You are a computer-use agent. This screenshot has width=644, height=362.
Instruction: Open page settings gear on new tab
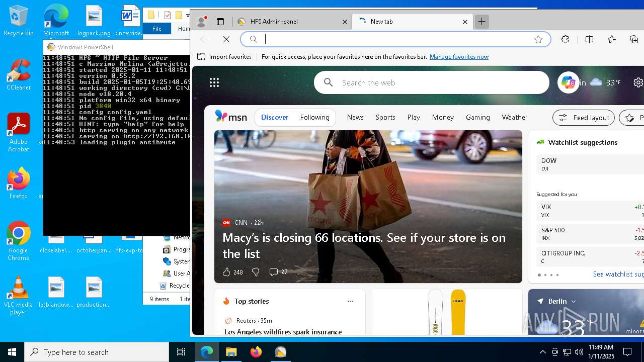click(638, 82)
